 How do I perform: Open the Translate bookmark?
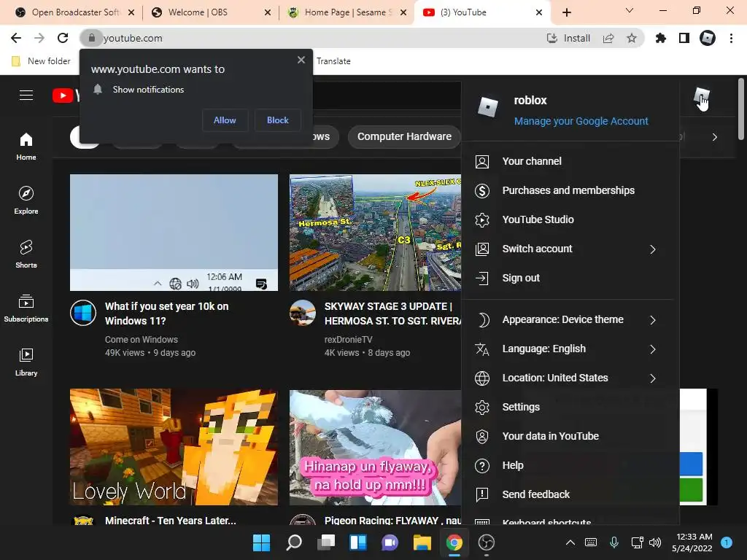(x=333, y=61)
